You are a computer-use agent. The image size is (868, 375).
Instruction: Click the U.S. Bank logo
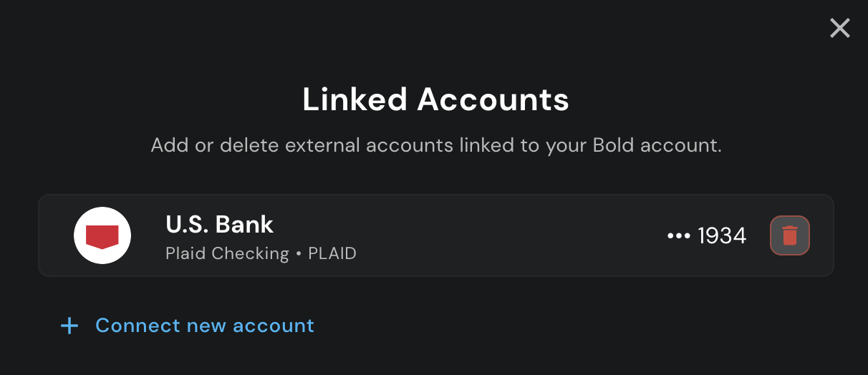102,235
